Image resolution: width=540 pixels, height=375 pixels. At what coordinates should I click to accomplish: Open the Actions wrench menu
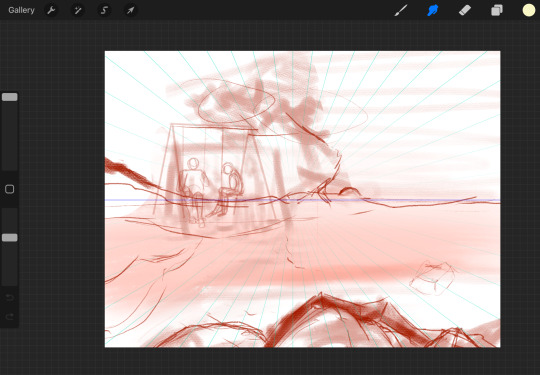(51, 10)
